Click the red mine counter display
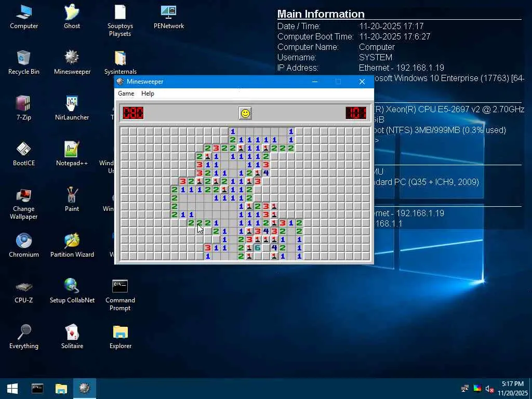 tap(133, 113)
